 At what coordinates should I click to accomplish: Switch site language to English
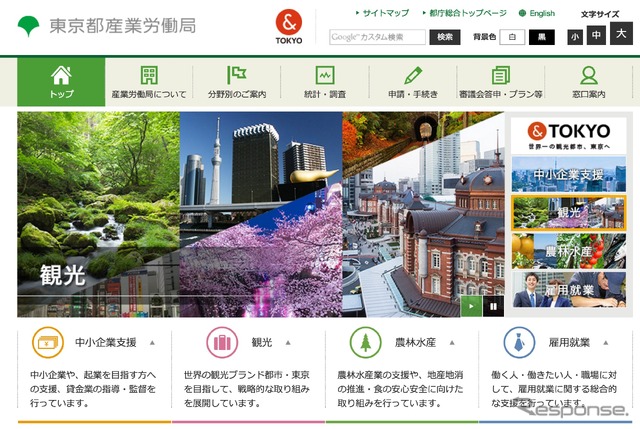tap(542, 13)
